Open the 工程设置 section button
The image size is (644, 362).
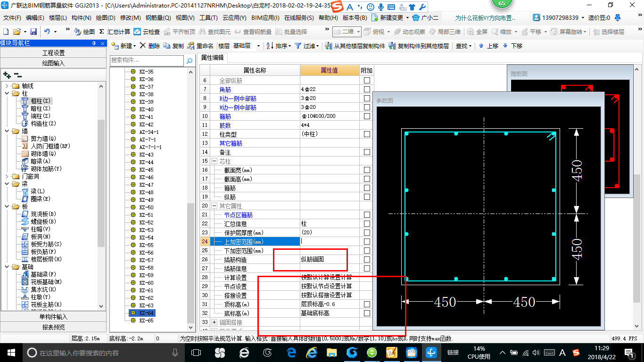point(53,53)
